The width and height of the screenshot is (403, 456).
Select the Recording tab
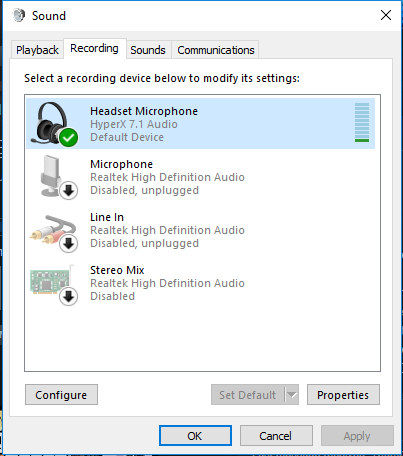click(94, 49)
